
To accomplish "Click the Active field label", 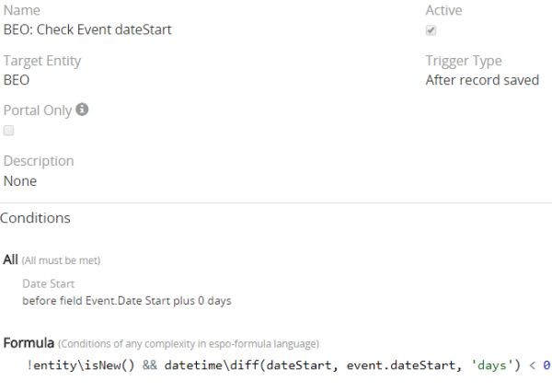I will click(443, 10).
